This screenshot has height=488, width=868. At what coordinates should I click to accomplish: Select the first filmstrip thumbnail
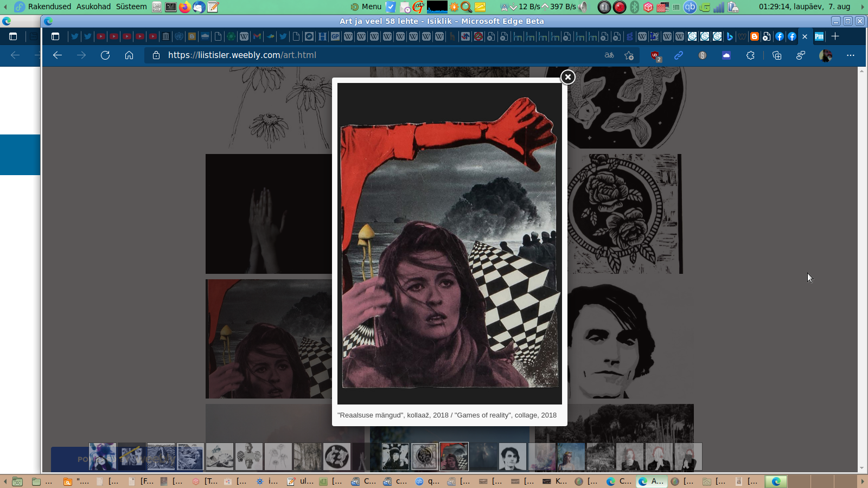click(x=103, y=457)
